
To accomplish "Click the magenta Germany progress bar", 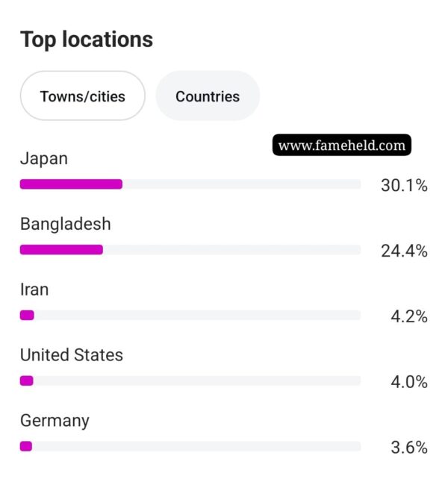I will (26, 446).
